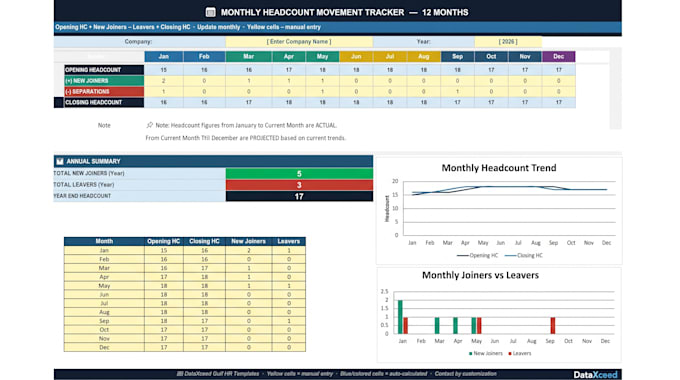The image size is (680, 380).
Task: Select Jan Separations cell in top table
Action: pyautogui.click(x=163, y=92)
